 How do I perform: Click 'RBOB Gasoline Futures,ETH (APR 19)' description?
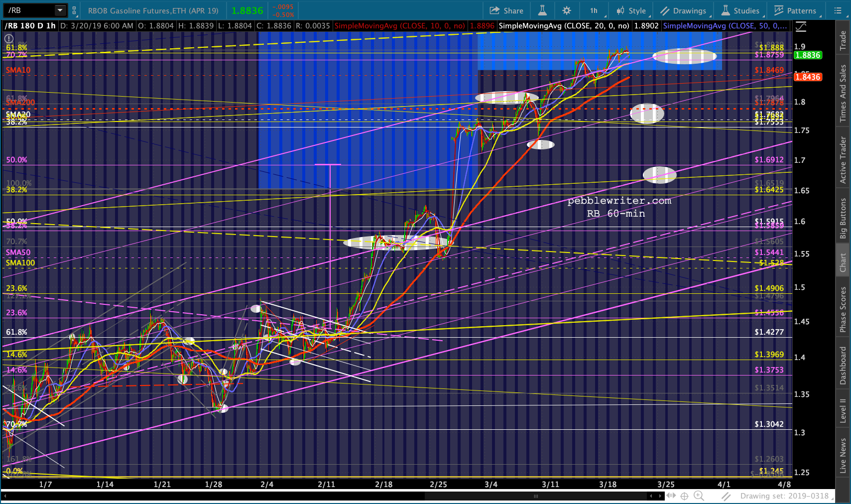[153, 10]
